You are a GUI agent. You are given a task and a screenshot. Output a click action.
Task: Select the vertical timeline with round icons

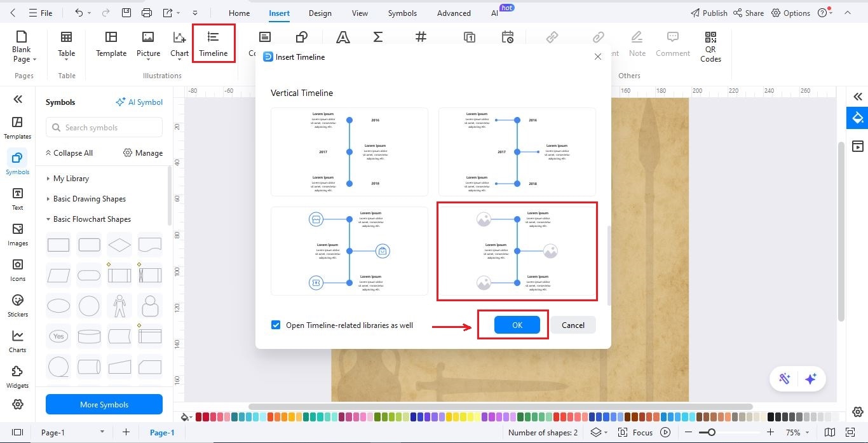349,251
